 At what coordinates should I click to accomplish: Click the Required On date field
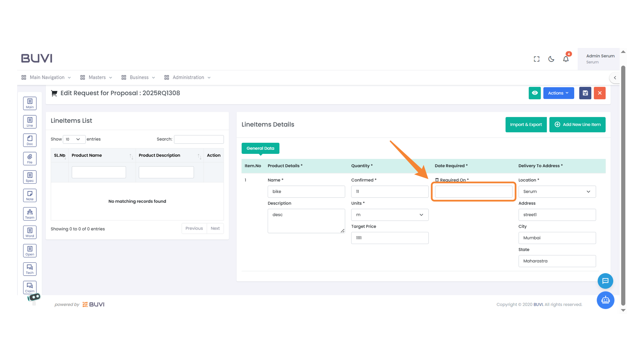(473, 191)
